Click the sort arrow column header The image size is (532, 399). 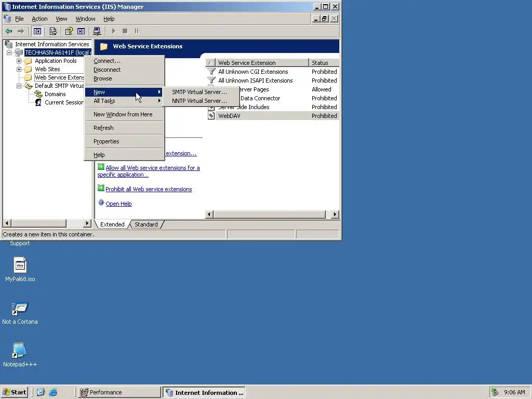(x=210, y=63)
